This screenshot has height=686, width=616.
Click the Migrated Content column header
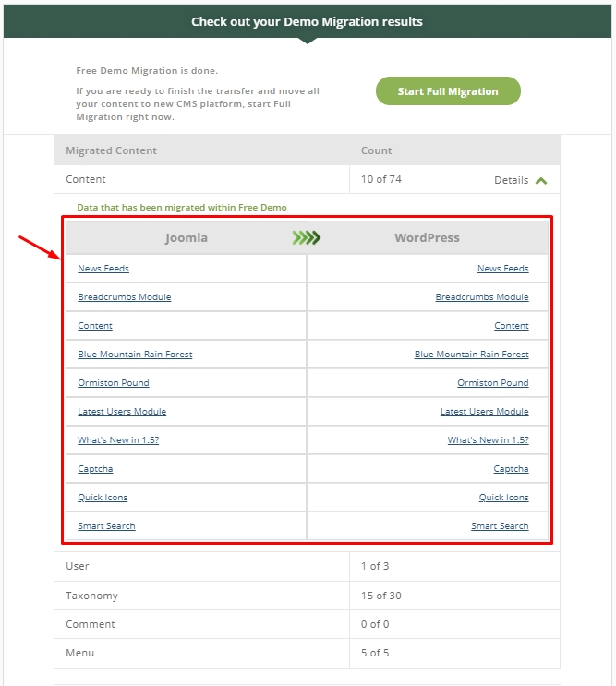111,150
